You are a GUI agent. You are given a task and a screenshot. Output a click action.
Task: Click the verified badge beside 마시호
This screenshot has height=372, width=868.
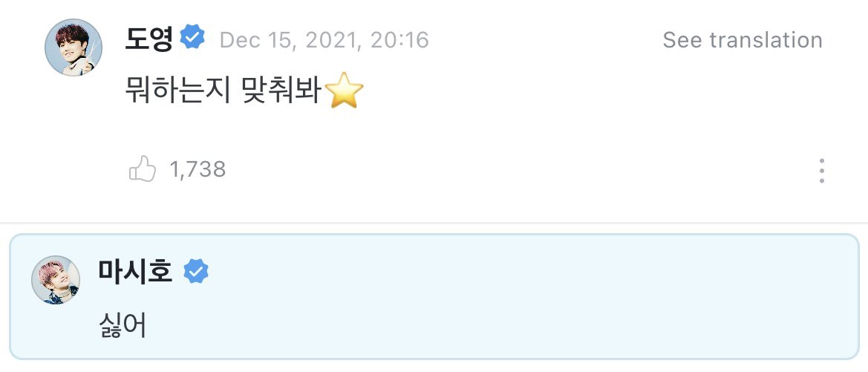[196, 272]
